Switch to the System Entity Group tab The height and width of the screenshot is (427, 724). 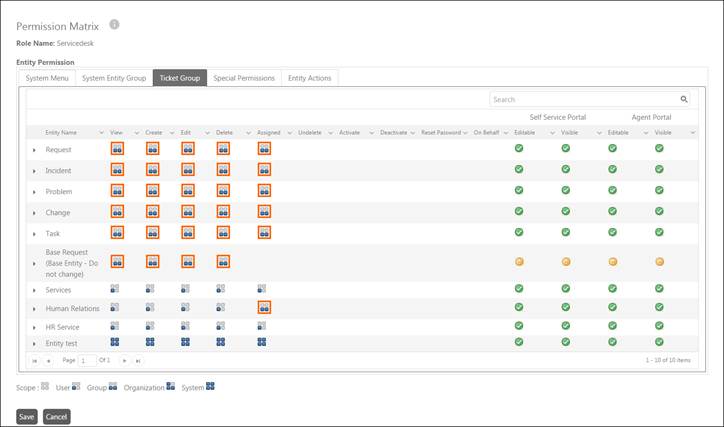click(x=113, y=78)
